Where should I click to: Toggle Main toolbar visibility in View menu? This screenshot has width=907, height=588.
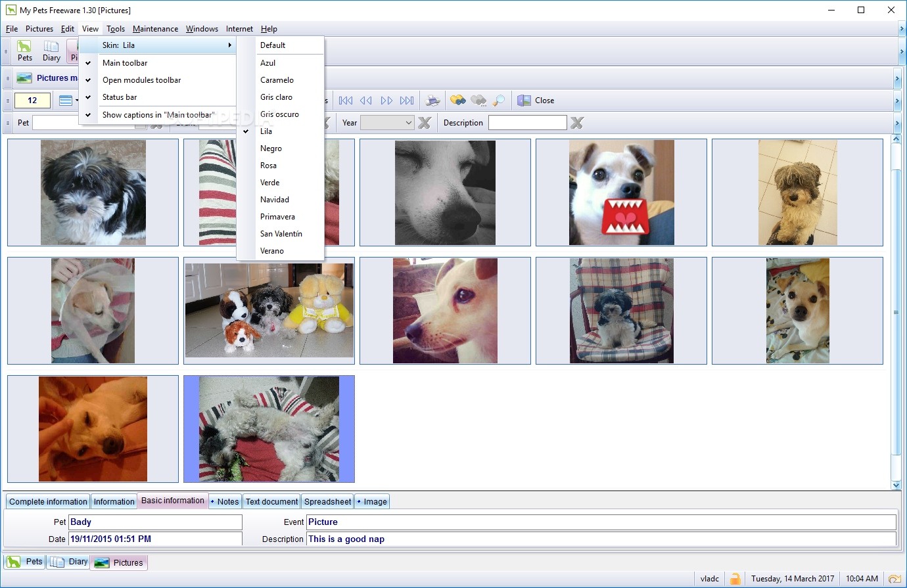click(x=157, y=63)
